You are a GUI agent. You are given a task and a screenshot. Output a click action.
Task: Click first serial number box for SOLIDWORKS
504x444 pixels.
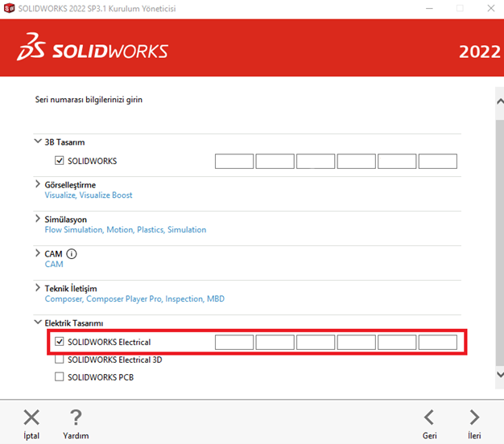(234, 161)
